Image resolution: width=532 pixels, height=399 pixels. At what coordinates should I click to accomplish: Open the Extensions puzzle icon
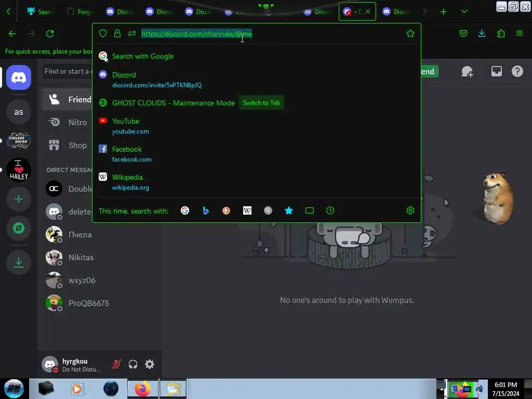click(501, 33)
